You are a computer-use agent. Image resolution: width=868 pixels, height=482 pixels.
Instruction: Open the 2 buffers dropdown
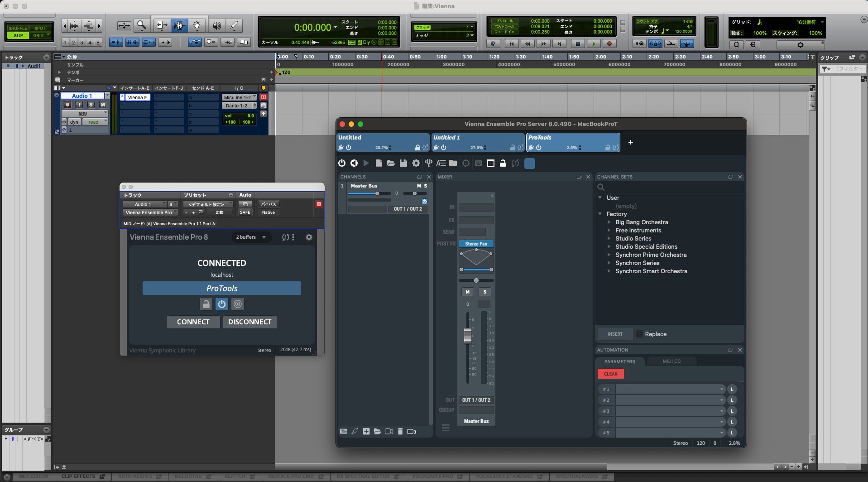click(x=251, y=237)
